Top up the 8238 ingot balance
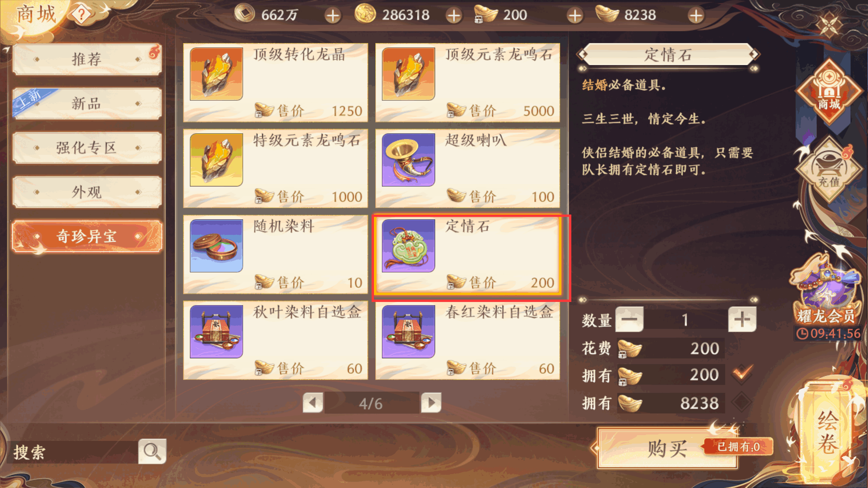The width and height of the screenshot is (868, 488). (x=696, y=16)
